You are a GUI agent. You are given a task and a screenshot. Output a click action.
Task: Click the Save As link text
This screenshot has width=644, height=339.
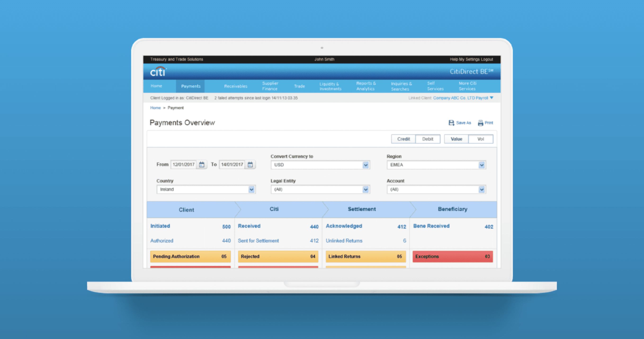464,123
